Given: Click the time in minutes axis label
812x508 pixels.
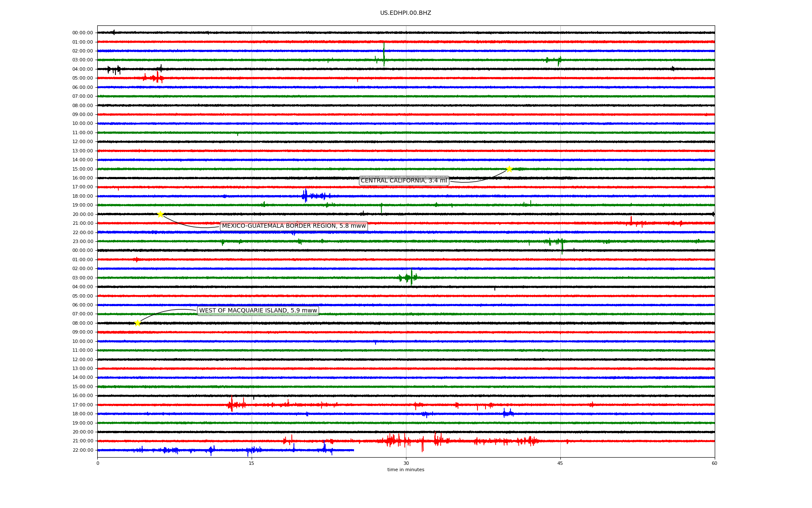Looking at the screenshot, I should [405, 469].
